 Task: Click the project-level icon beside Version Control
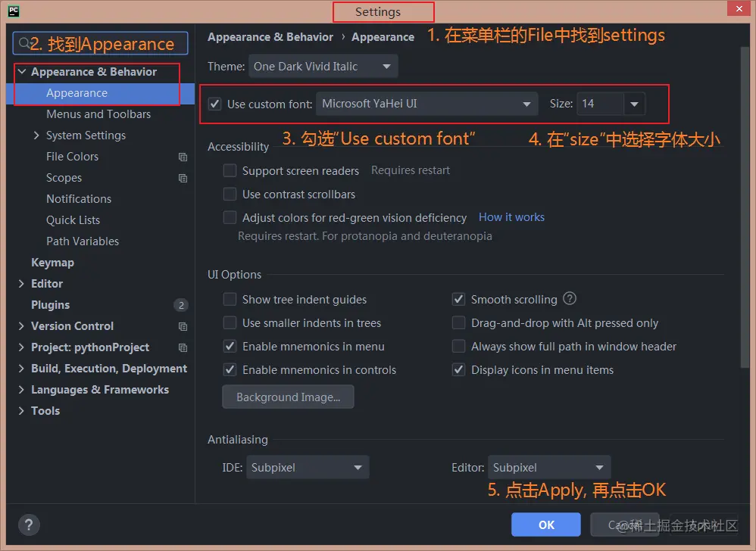point(183,326)
